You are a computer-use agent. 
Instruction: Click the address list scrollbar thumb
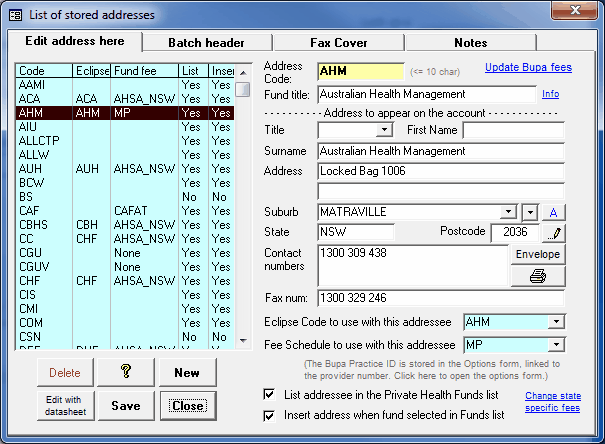(243, 89)
